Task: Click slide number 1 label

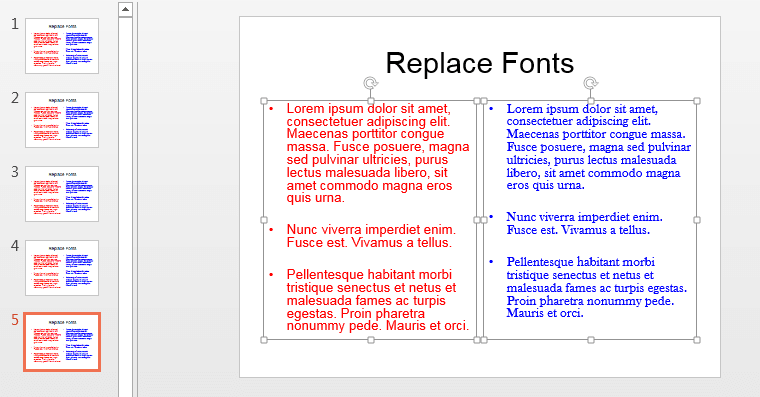Action: click(x=15, y=24)
